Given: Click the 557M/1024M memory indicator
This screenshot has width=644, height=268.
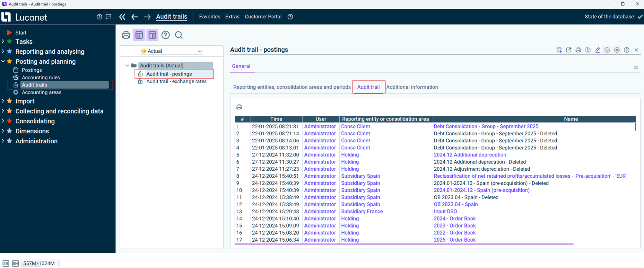Looking at the screenshot, I should (x=39, y=264).
